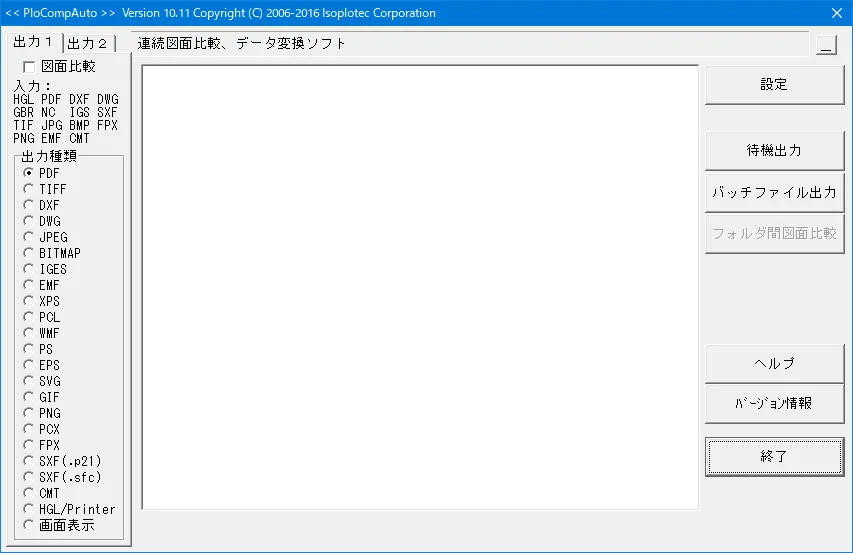The height and width of the screenshot is (553, 853).
Task: Select DWG output type
Action: pos(42,221)
